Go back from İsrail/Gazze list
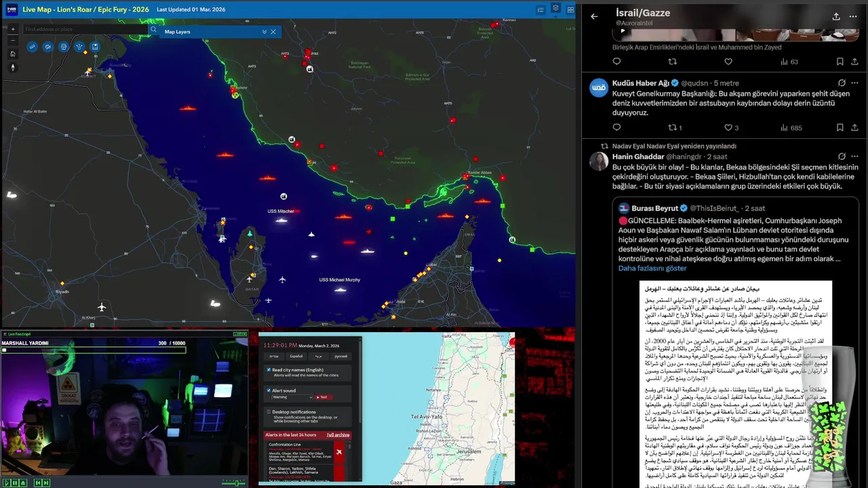 (x=595, y=17)
